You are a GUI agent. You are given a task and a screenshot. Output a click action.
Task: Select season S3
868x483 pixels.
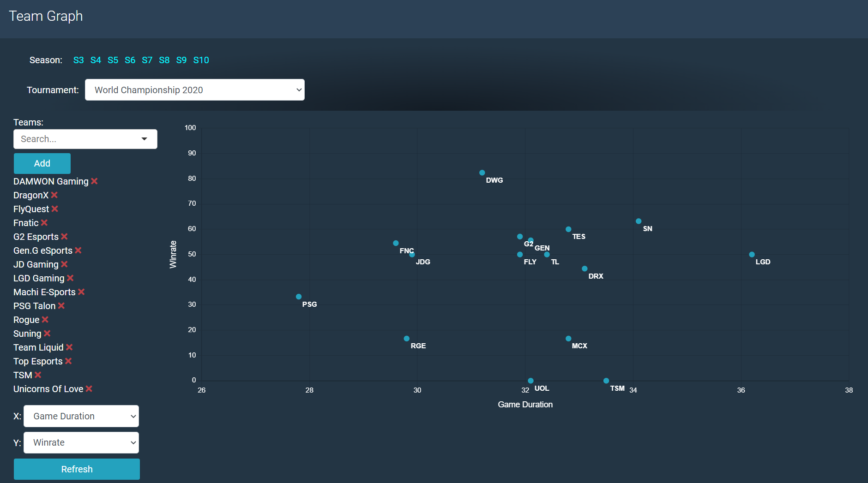click(78, 60)
